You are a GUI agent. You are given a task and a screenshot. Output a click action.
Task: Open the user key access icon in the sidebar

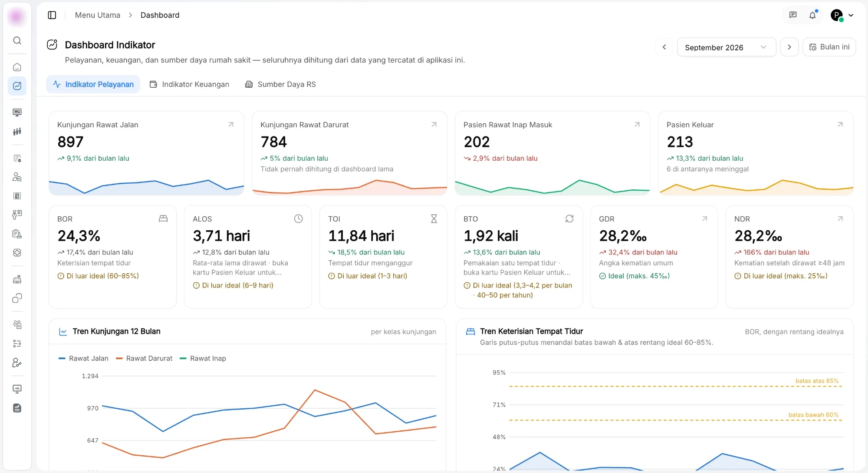[17, 363]
